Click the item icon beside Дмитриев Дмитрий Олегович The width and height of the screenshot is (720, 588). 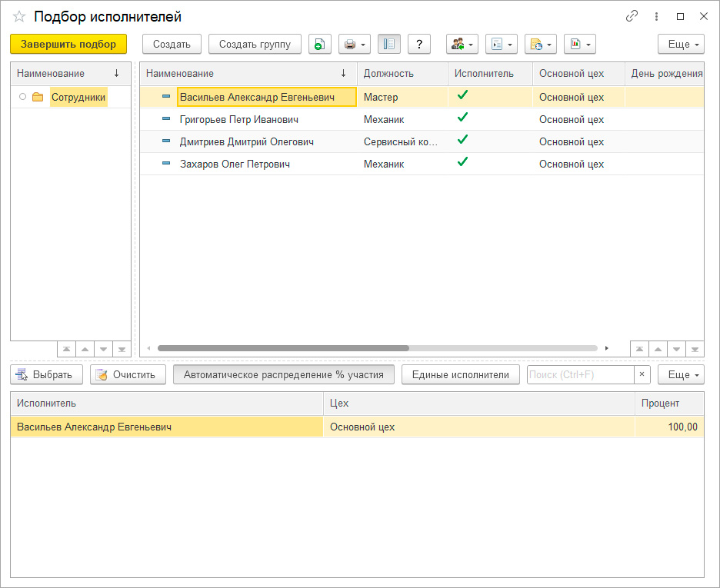[x=166, y=141]
